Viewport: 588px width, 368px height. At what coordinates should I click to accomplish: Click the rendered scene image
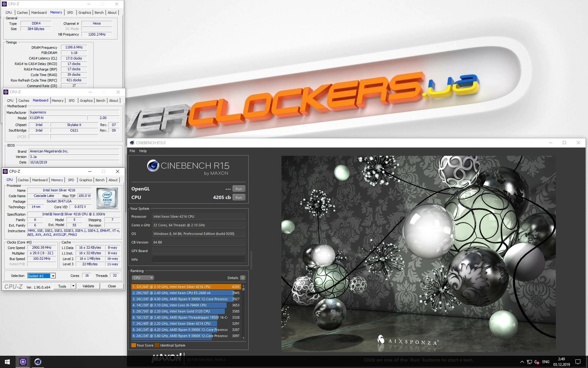click(418, 254)
